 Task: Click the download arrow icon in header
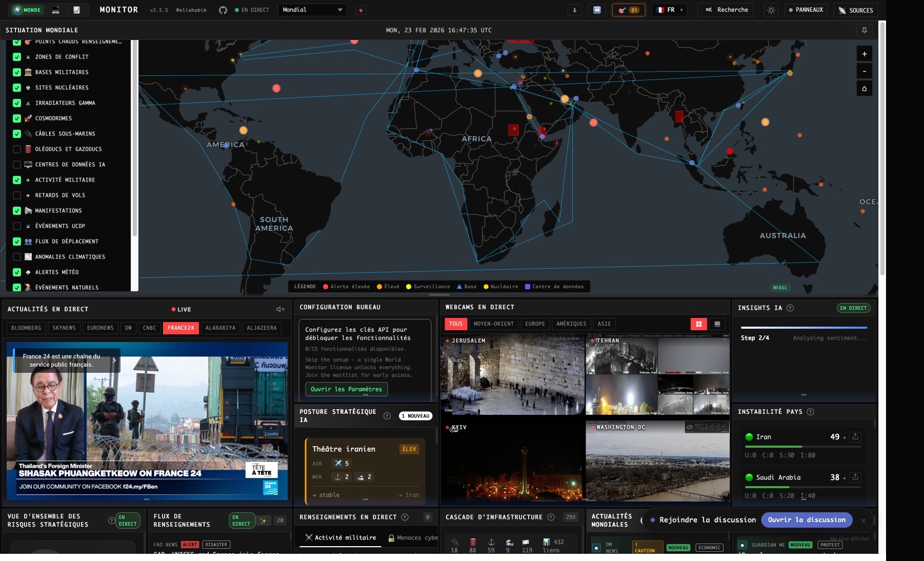click(x=574, y=10)
